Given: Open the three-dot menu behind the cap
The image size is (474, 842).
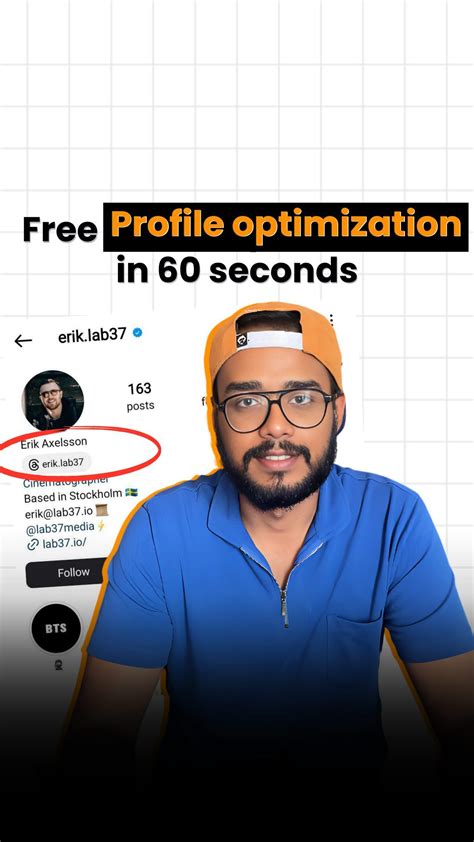Looking at the screenshot, I should pos(332,320).
